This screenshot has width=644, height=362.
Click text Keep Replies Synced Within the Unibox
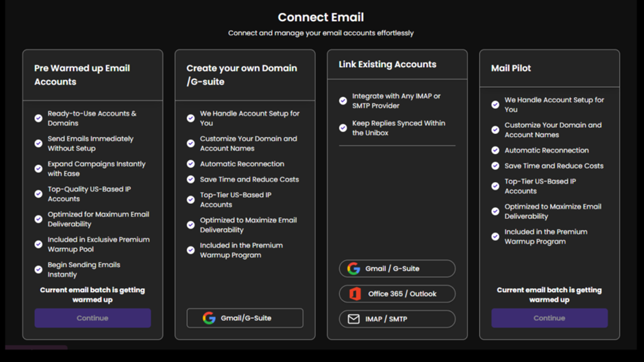pos(399,128)
